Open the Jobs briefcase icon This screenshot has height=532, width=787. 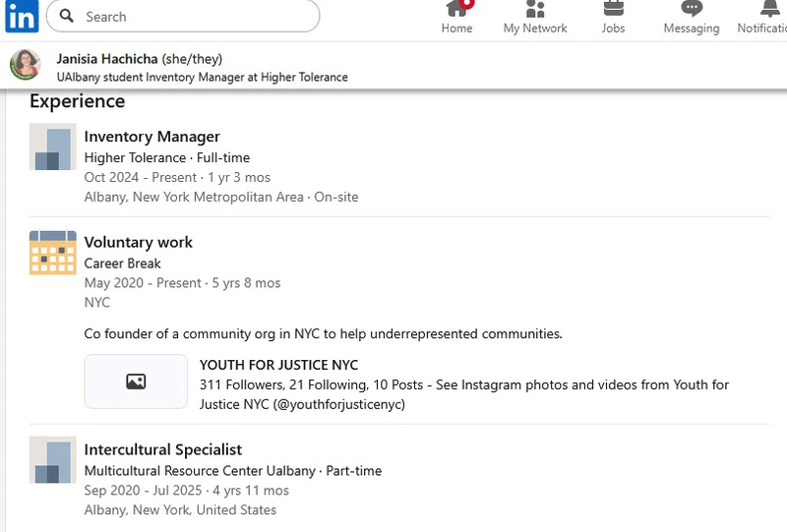click(x=613, y=8)
